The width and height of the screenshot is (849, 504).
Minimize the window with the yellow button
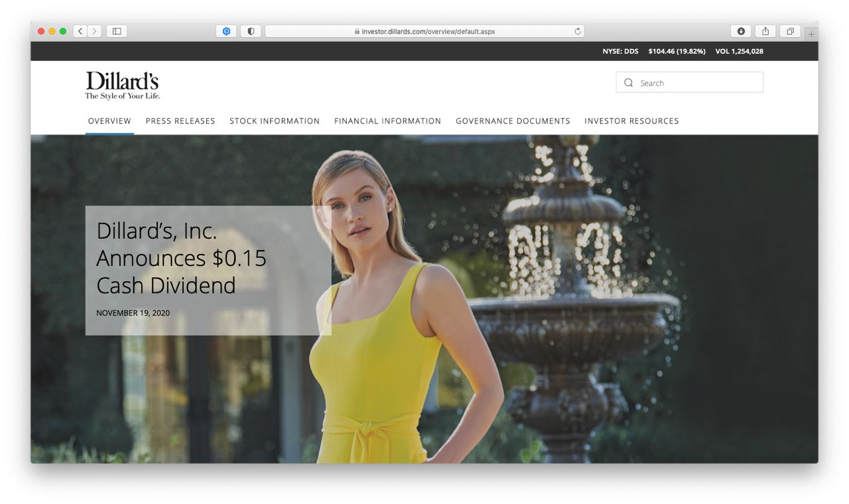pyautogui.click(x=52, y=31)
